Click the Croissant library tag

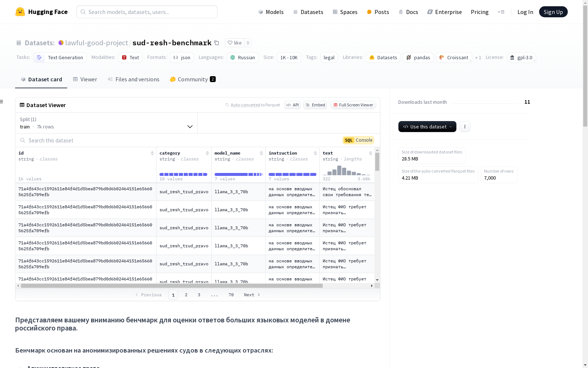(x=454, y=57)
